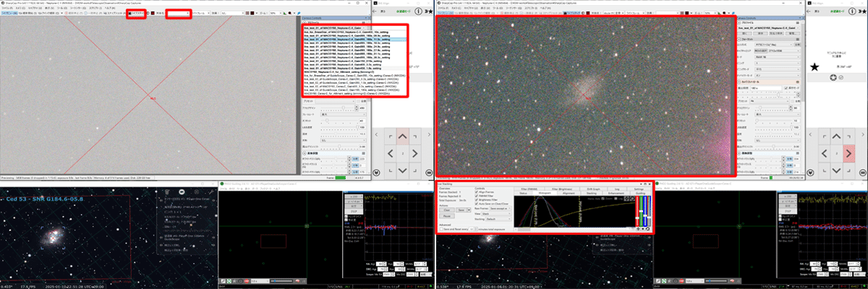The height and width of the screenshot is (289, 868).
Task: Click Clear button in Live Stacking
Action: (447, 210)
